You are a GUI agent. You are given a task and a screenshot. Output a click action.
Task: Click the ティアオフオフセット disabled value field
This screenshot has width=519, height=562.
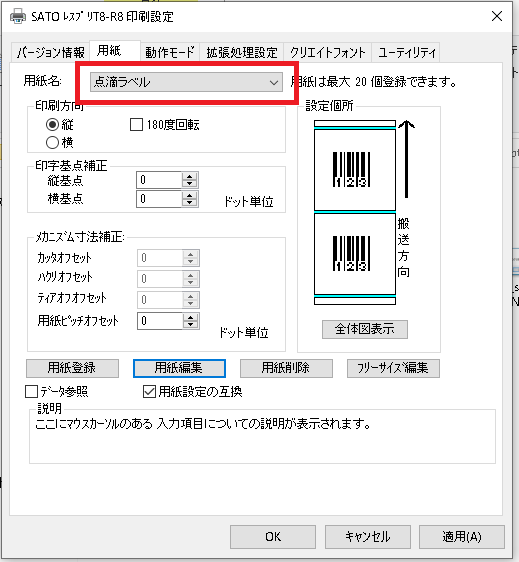click(160, 300)
